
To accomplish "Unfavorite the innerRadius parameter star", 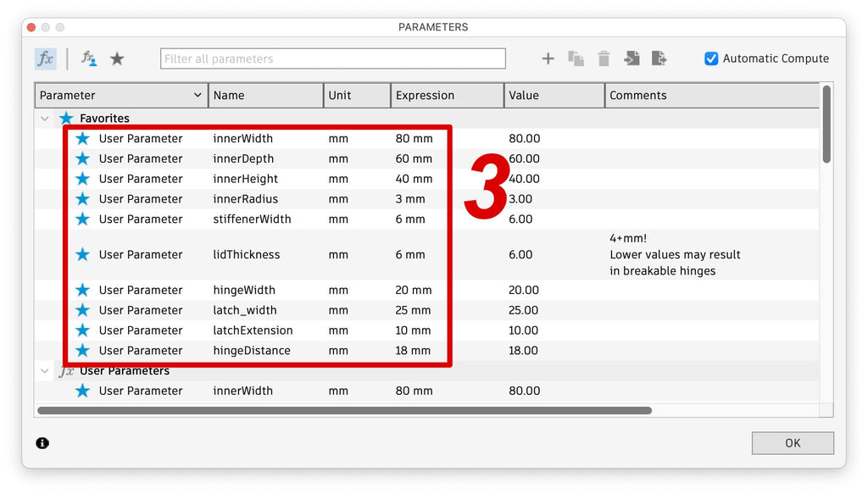I will pos(82,198).
